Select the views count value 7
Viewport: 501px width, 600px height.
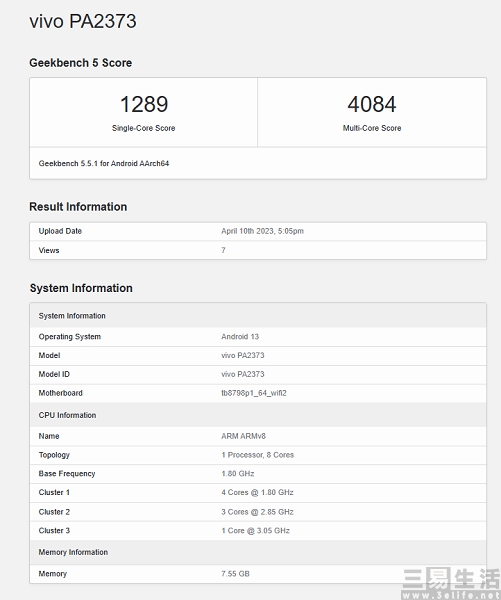pos(223,250)
